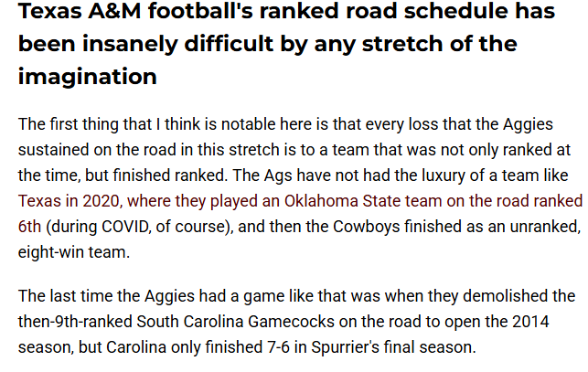Image resolution: width=588 pixels, height=372 pixels.
Task: Click "Texas A&M" in the headline
Action: pos(80,11)
